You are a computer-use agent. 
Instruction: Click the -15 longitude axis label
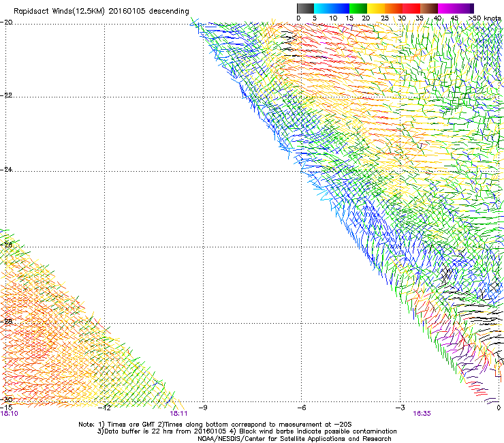(6, 408)
